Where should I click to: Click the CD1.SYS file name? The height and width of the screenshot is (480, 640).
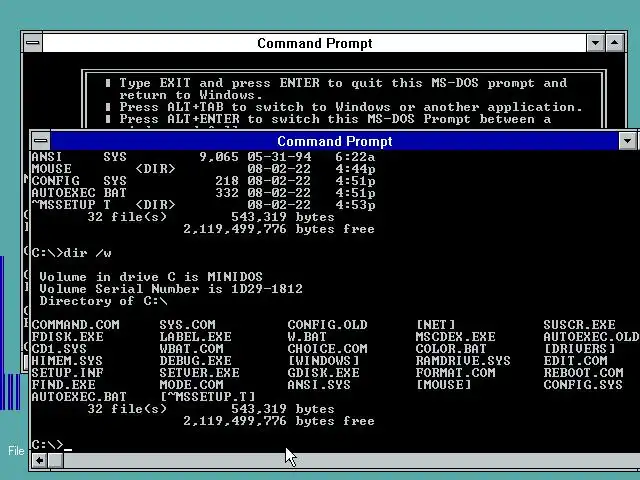pyautogui.click(x=59, y=349)
